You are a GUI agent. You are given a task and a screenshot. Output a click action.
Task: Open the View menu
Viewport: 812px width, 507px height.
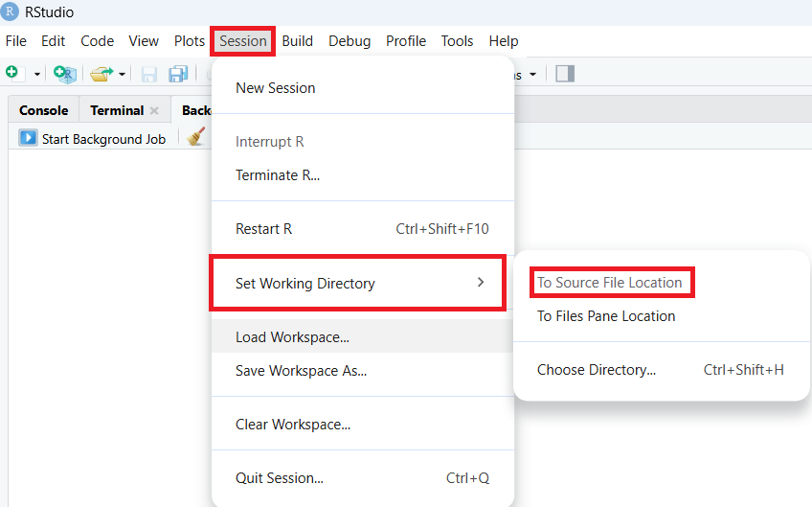(144, 41)
